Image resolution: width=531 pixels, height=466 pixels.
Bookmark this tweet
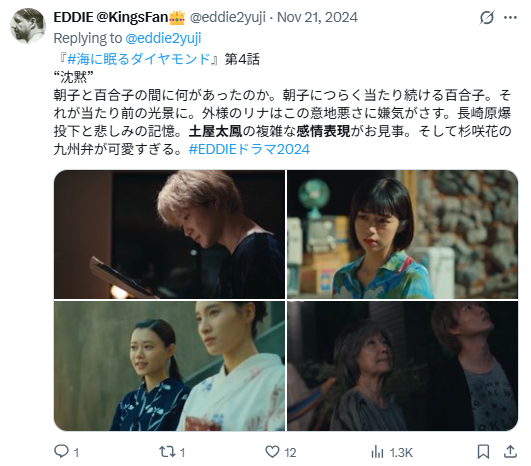[x=483, y=452]
